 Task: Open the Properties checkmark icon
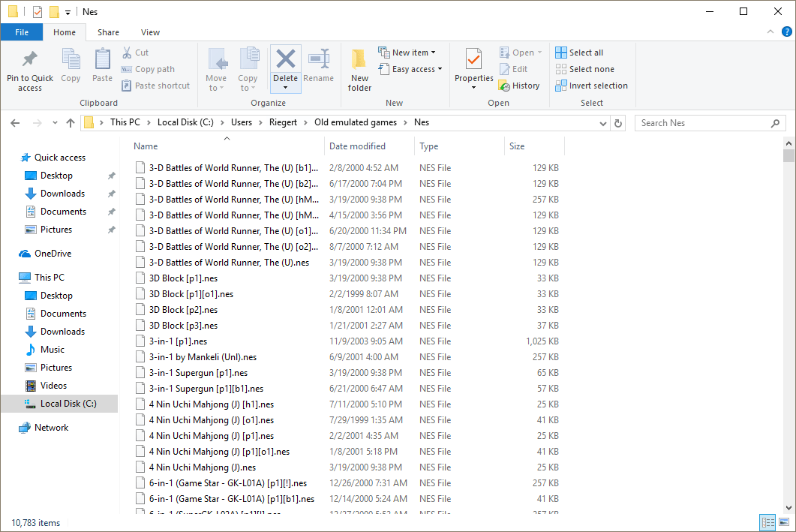[473, 59]
